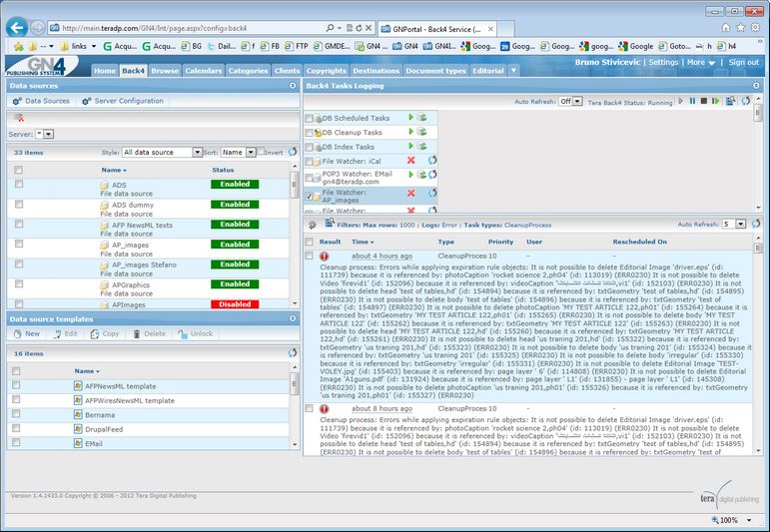770x532 pixels.
Task: Refresh the 16 items template list
Action: point(293,353)
